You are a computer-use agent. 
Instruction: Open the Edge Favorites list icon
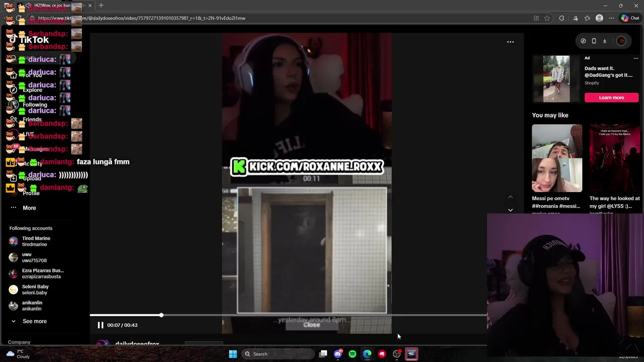tap(587, 18)
